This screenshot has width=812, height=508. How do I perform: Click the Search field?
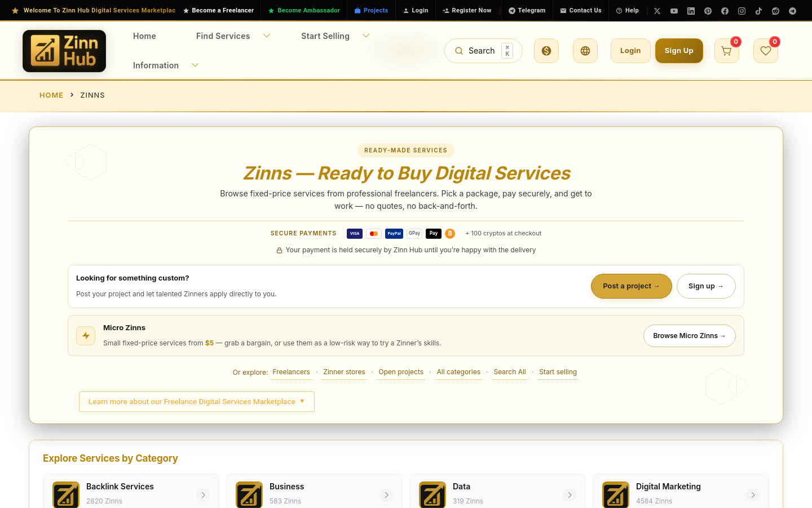click(483, 51)
